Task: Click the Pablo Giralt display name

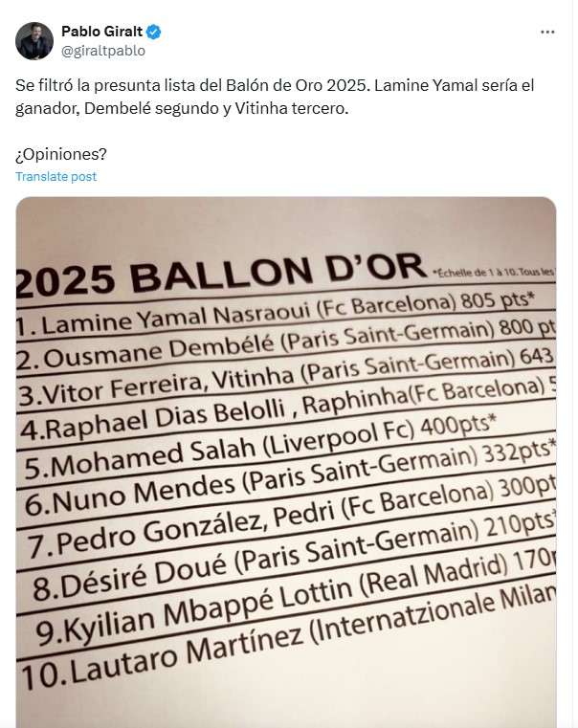Action: coord(102,32)
